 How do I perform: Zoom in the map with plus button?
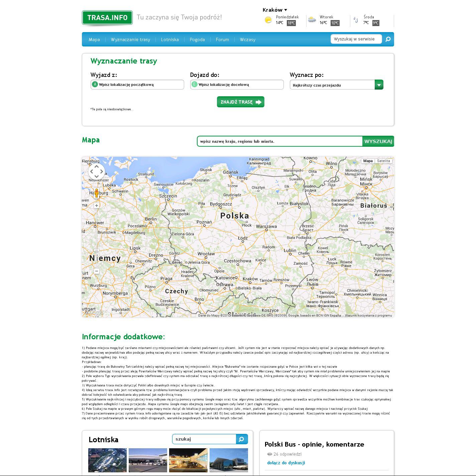(x=97, y=206)
